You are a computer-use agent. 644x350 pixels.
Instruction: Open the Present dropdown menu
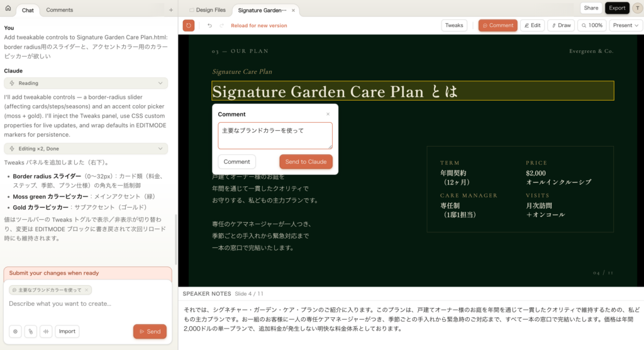(626, 25)
